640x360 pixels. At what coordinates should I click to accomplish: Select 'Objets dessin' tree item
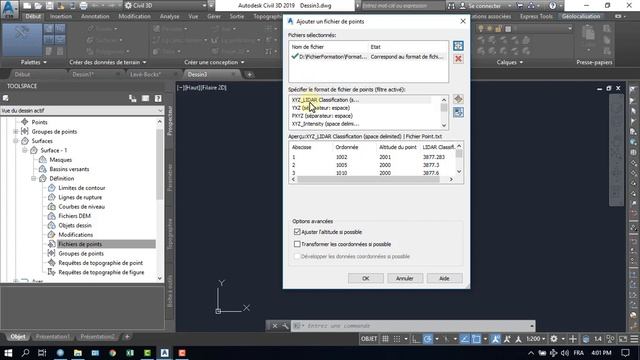tap(75, 225)
